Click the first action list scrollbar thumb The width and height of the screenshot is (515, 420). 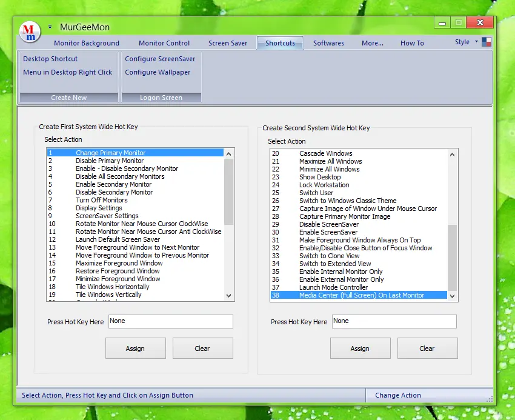(229, 192)
